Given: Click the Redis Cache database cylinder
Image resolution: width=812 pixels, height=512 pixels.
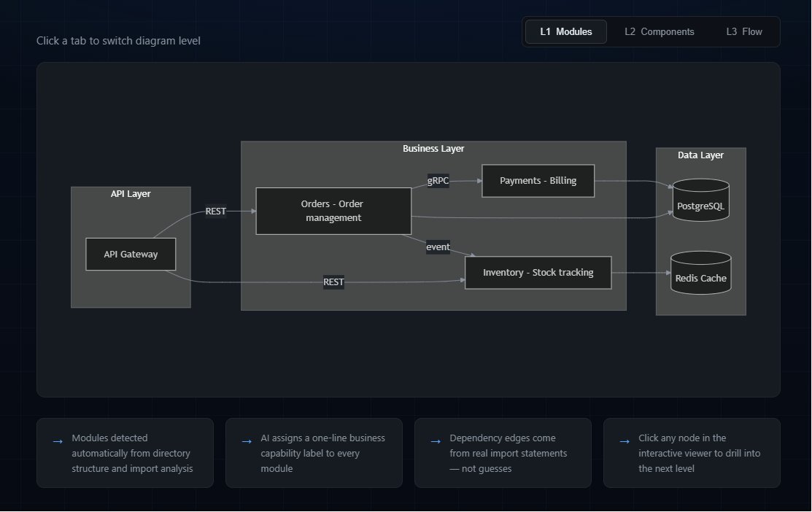Looking at the screenshot, I should tap(700, 273).
